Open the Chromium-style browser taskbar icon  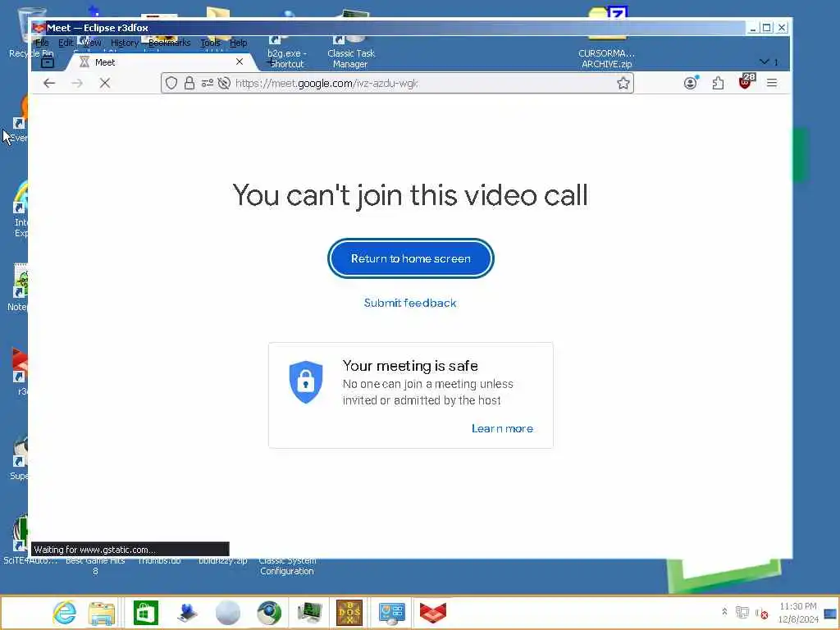[x=269, y=612]
